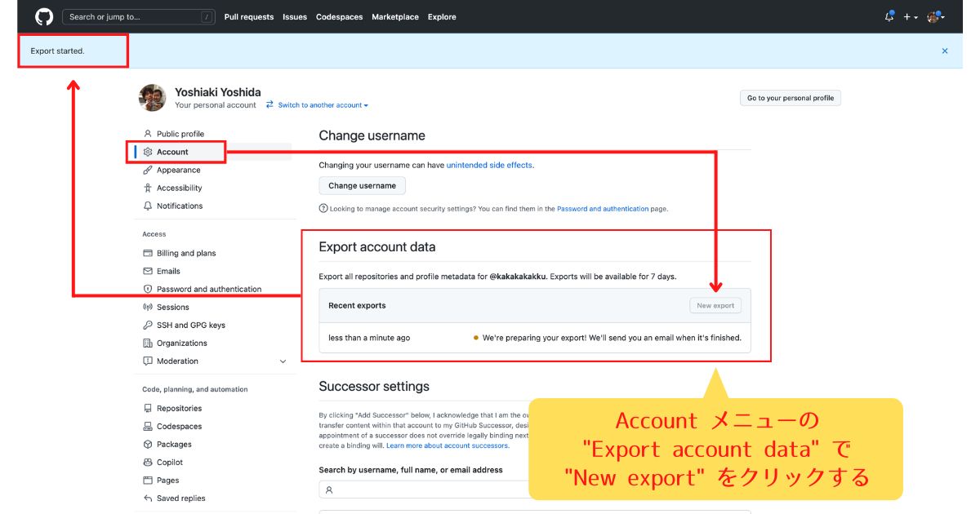Dismiss the Export started banner
The height and width of the screenshot is (514, 980).
point(945,51)
